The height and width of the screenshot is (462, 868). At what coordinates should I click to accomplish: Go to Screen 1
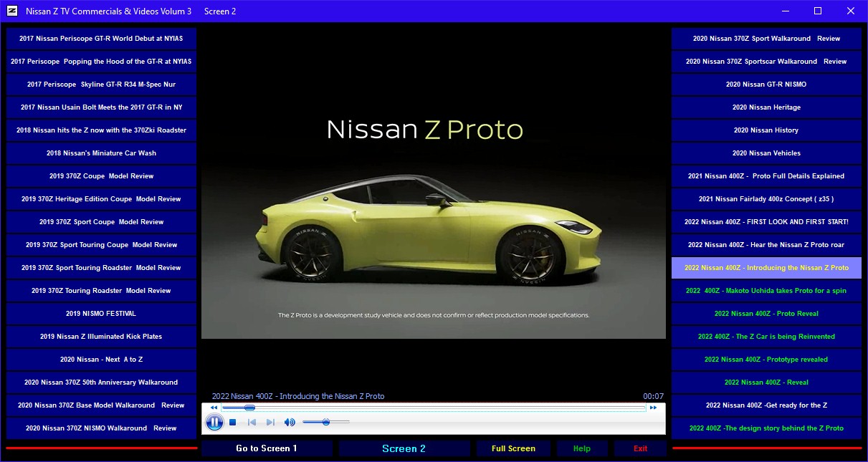(267, 448)
